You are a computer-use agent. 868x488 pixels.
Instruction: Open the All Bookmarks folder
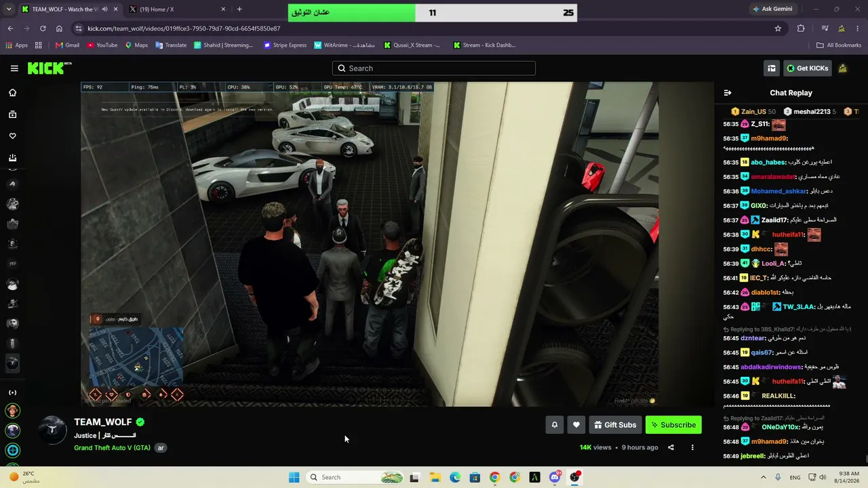(x=838, y=45)
